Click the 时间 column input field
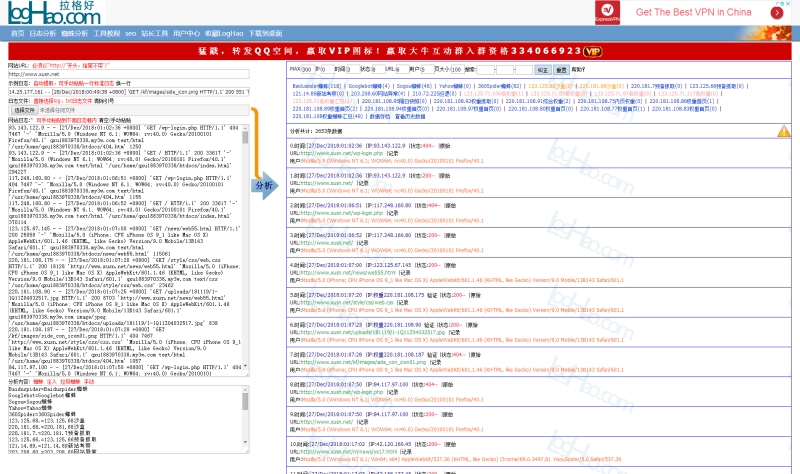This screenshot has width=800, height=474. pyautogui.click(x=353, y=69)
